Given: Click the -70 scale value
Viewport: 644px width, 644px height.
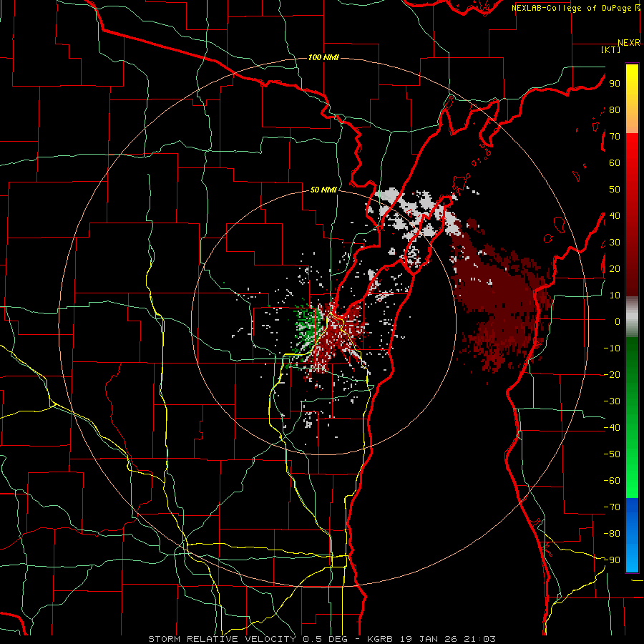Looking at the screenshot, I should 612,507.
